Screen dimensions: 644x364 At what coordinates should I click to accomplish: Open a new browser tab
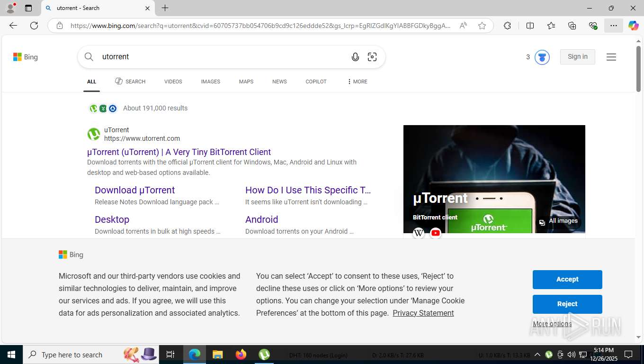(x=165, y=8)
